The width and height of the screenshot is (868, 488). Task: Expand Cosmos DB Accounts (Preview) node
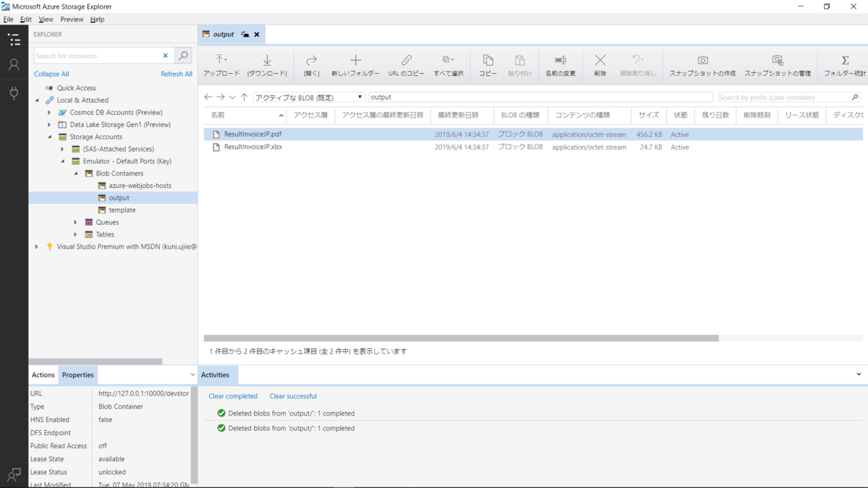pos(49,113)
